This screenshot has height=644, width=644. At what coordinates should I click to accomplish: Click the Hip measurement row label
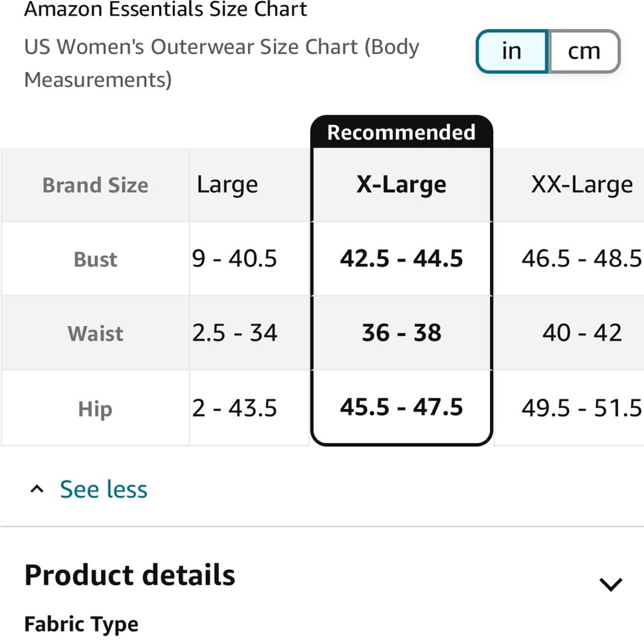[95, 408]
